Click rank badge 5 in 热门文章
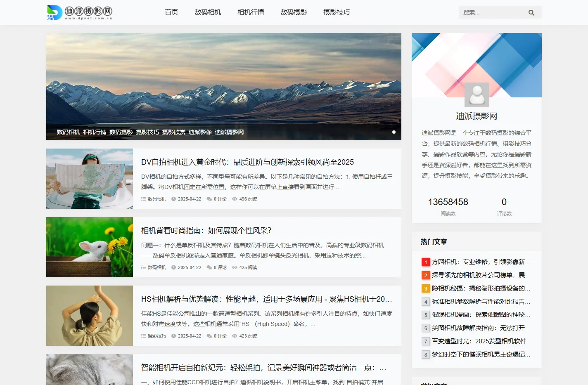Image resolution: width=588 pixels, height=385 pixels. (x=426, y=315)
